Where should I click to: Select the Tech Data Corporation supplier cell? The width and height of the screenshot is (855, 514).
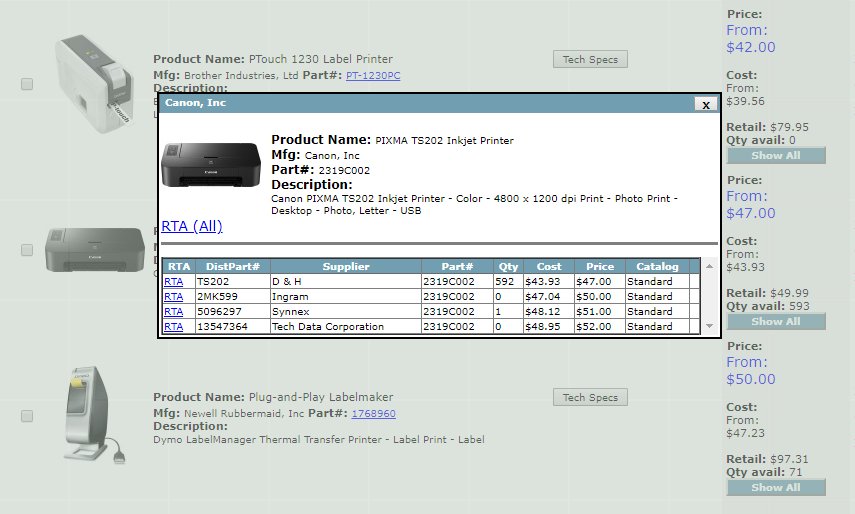click(346, 326)
